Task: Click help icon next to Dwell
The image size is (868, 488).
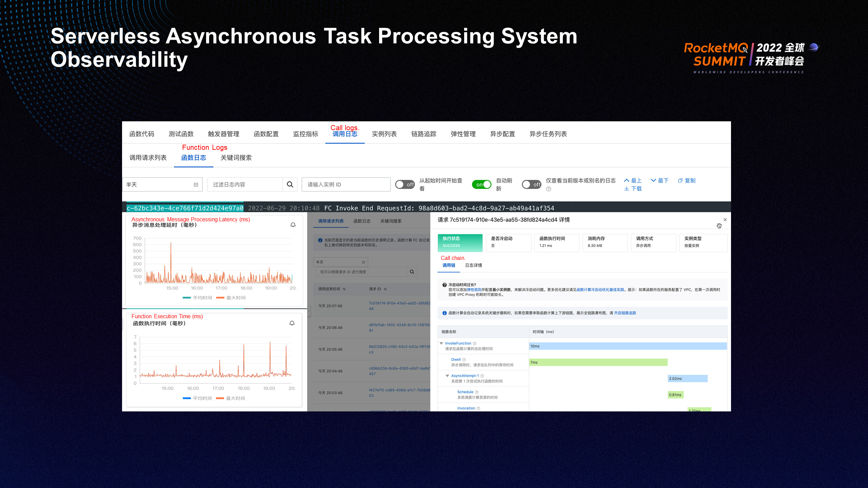Action: tap(464, 360)
